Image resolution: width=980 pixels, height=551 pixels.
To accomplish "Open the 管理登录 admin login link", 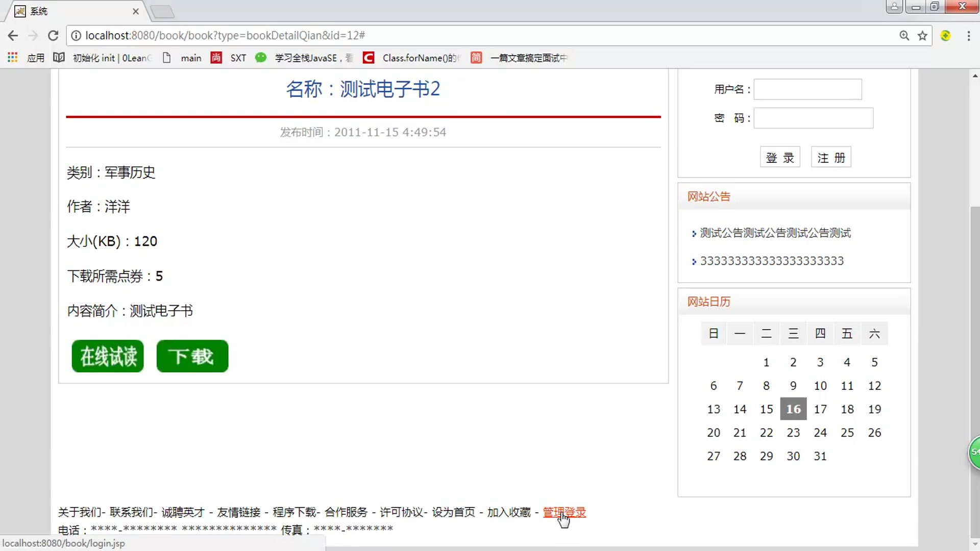I will 564,512.
